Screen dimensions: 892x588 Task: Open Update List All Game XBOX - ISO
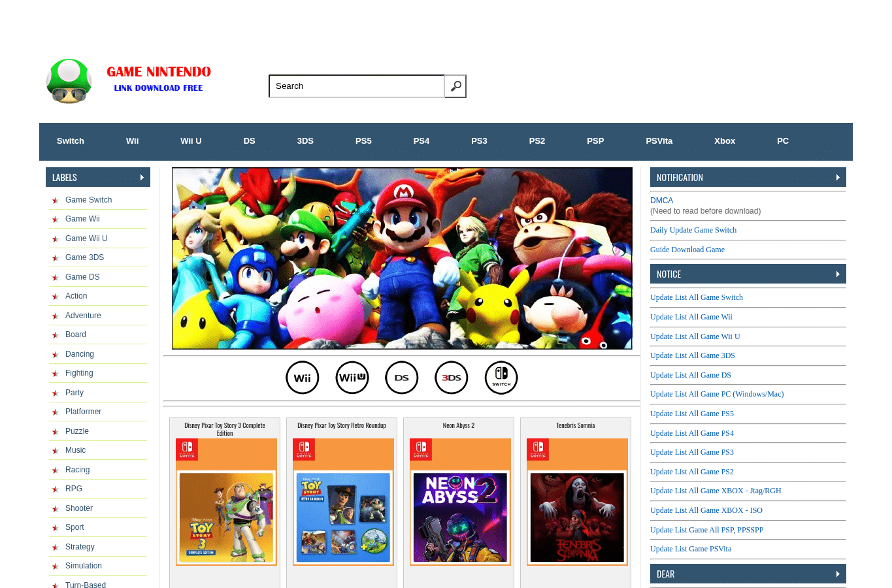coord(706,510)
